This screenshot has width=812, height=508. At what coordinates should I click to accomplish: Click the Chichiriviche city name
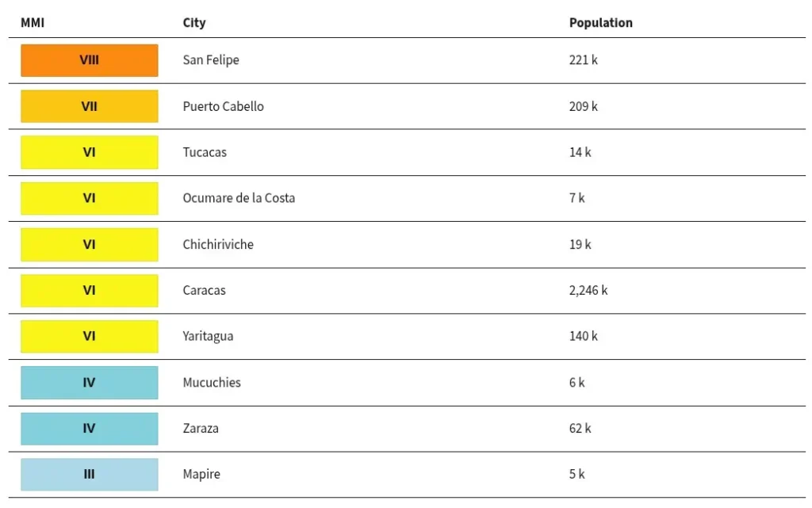click(218, 244)
